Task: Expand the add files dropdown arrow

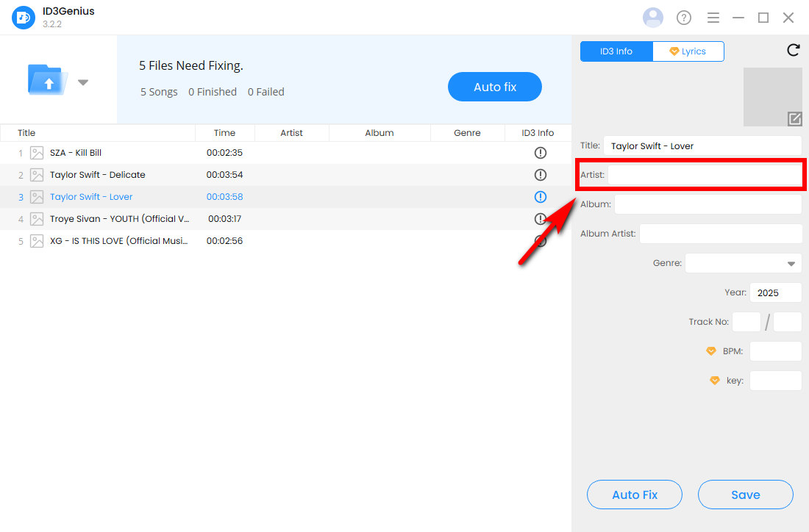Action: (x=83, y=82)
